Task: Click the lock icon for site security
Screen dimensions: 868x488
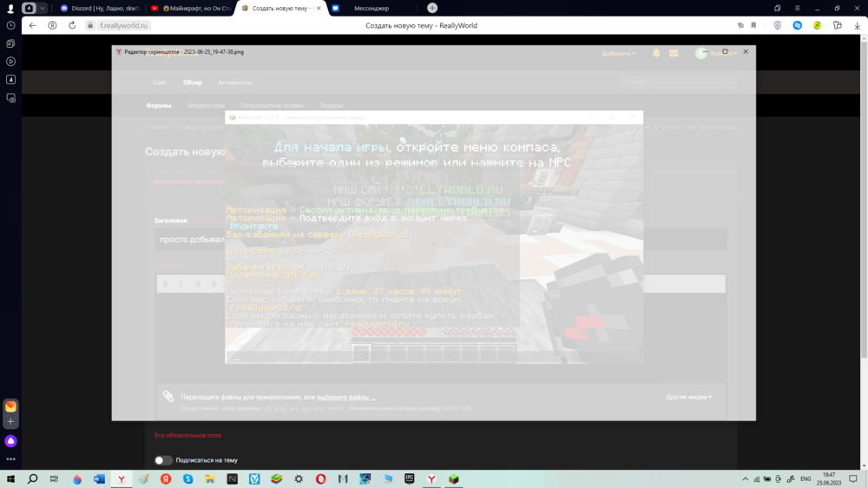Action: (89, 25)
